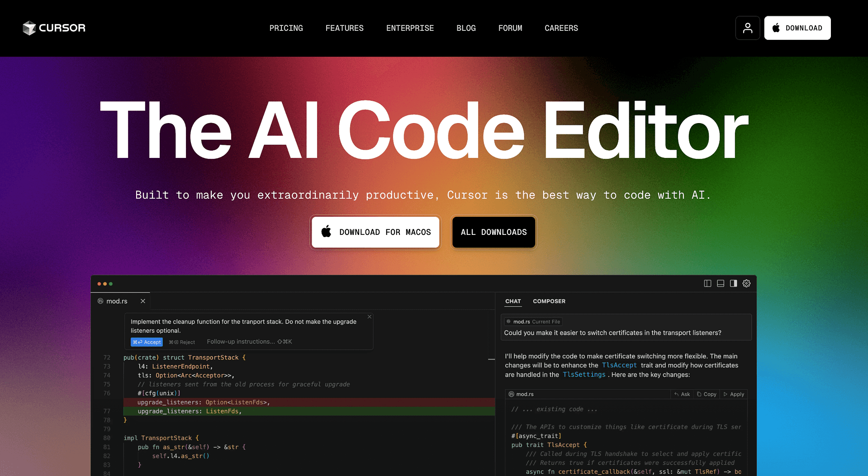Image resolution: width=868 pixels, height=476 pixels.
Task: Dismiss the inline prompt with X icon
Action: tap(370, 317)
